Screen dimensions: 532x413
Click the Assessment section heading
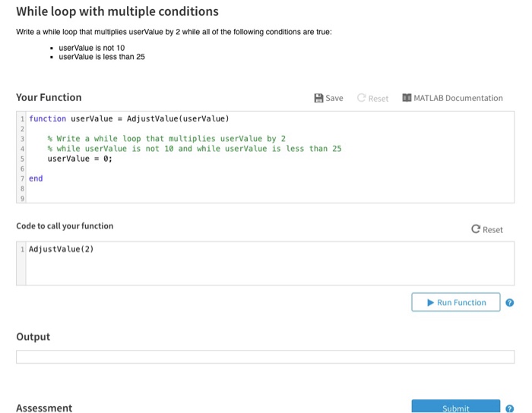pos(44,408)
